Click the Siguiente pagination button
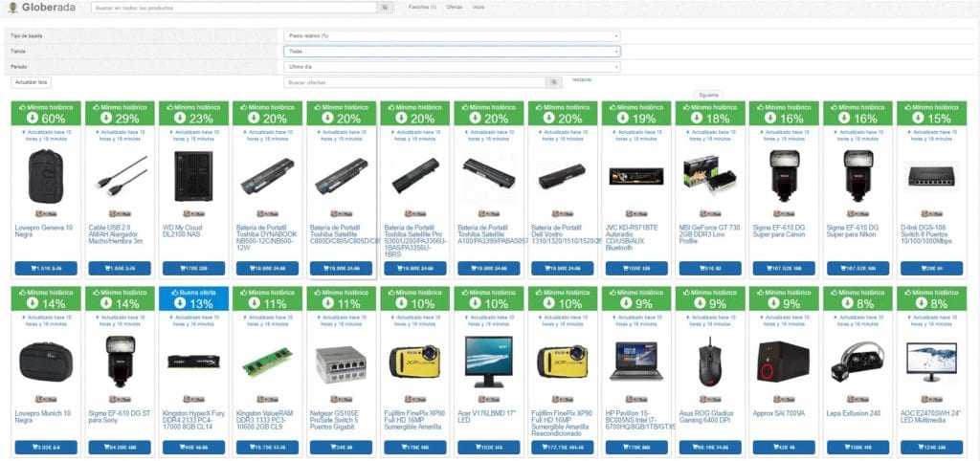The image size is (980, 461). pyautogui.click(x=709, y=95)
